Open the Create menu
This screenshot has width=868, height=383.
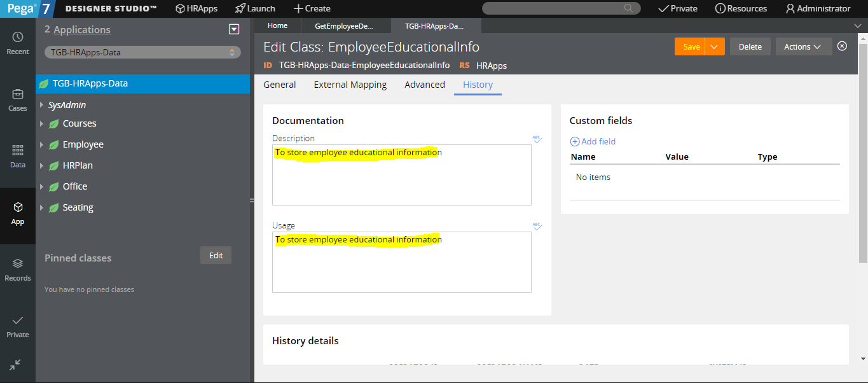pyautogui.click(x=312, y=8)
